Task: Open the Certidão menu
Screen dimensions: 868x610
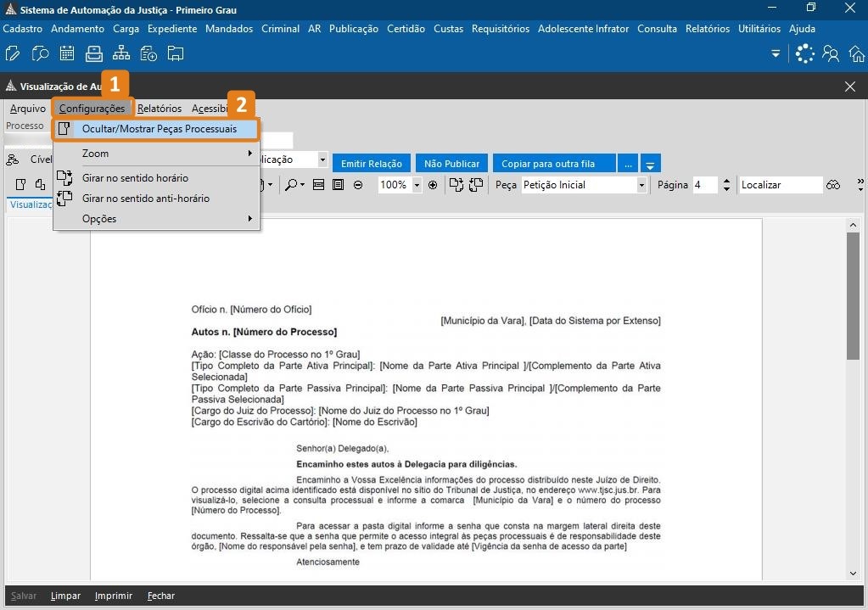Action: (406, 29)
